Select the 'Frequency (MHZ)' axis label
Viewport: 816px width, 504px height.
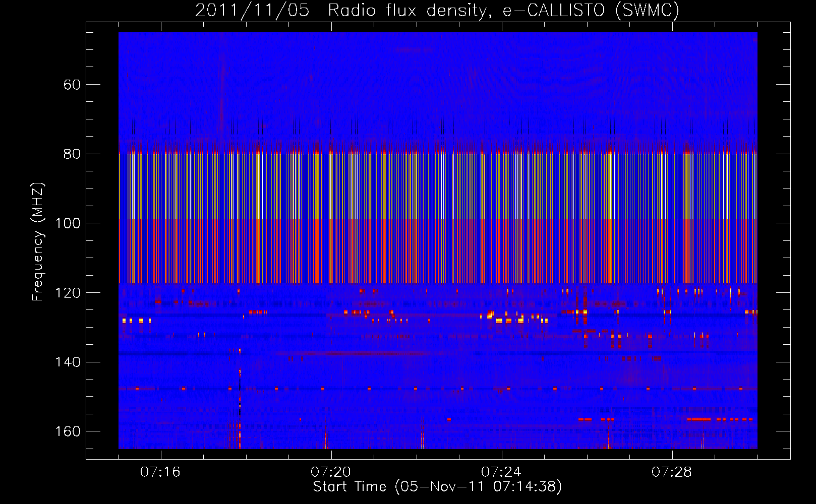[x=38, y=241]
